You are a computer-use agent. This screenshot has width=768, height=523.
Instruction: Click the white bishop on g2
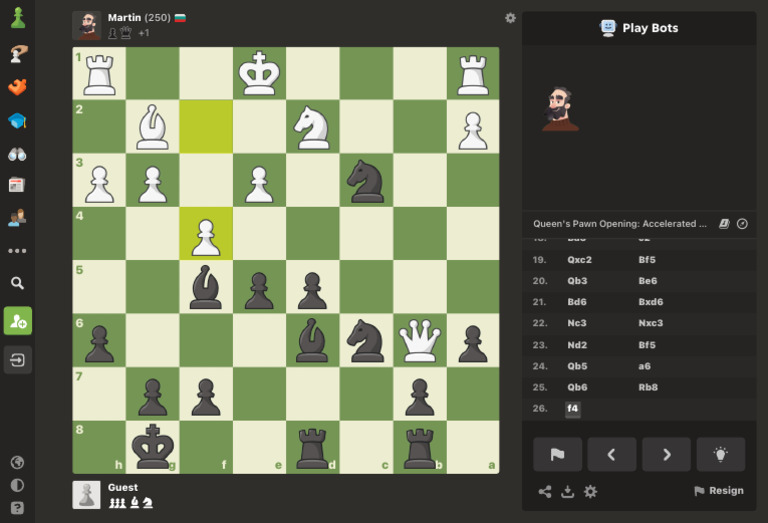153,127
